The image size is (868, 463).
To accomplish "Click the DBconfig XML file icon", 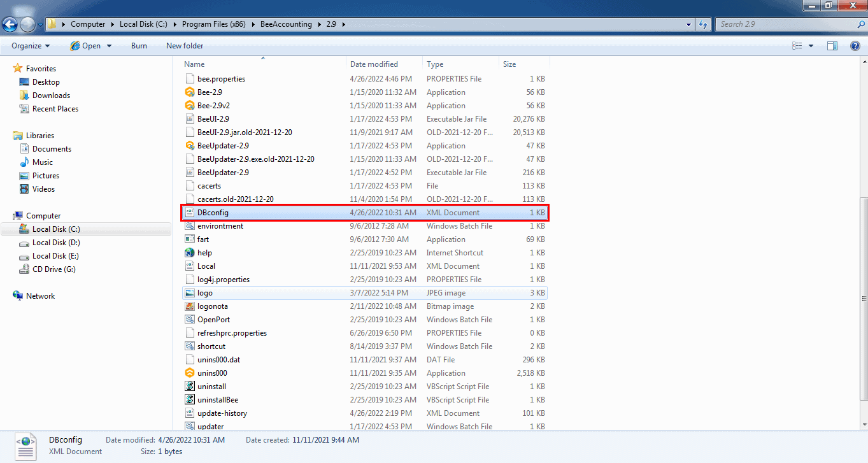I will coord(189,213).
